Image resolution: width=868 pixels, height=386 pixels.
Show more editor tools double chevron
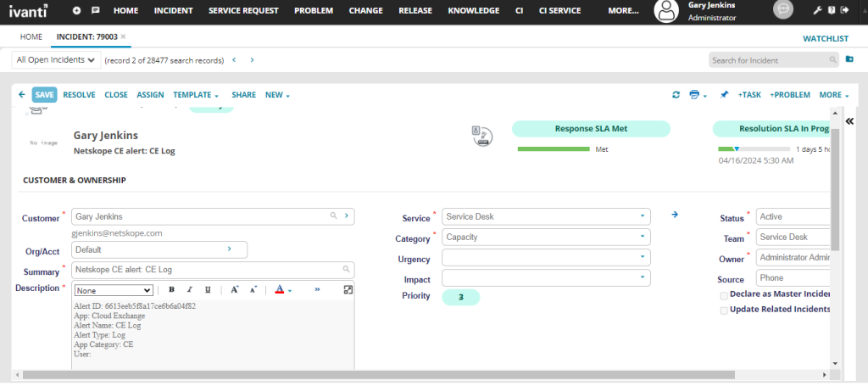[x=317, y=289]
